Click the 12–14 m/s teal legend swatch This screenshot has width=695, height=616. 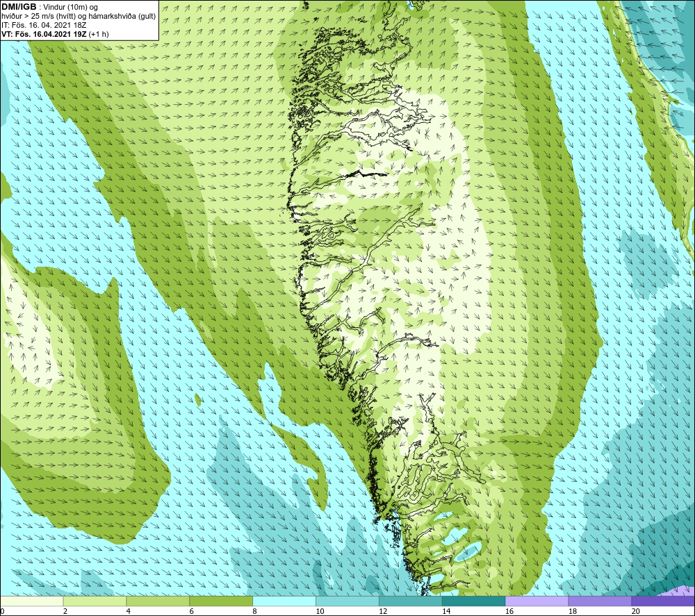411,601
